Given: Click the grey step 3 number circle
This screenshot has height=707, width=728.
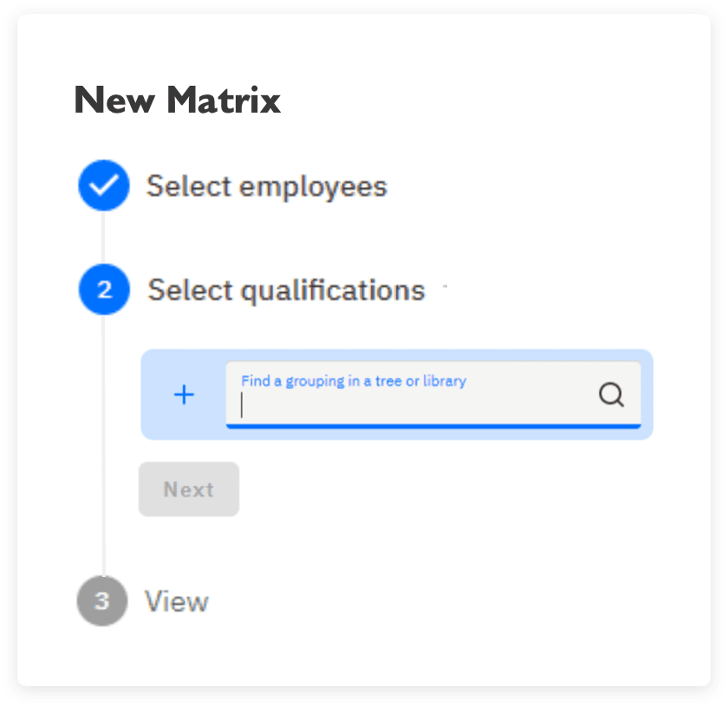Looking at the screenshot, I should point(102,600).
